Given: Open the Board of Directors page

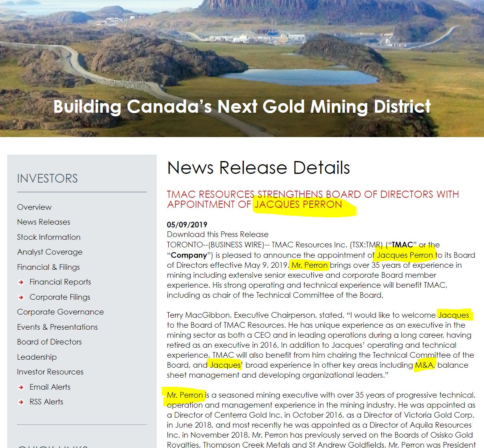Looking at the screenshot, I should (x=50, y=342).
